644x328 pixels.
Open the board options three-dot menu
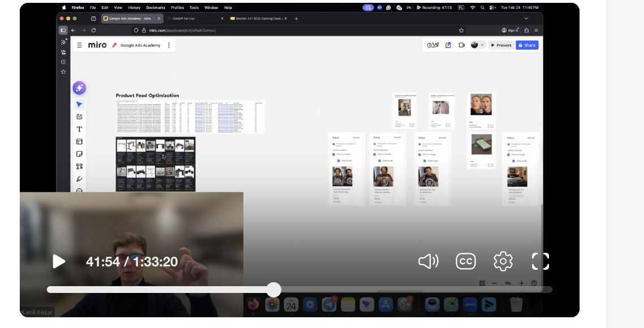(169, 45)
